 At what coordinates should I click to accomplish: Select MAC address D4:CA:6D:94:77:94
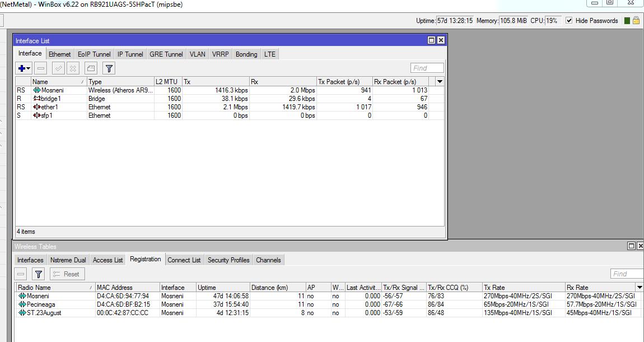(123, 296)
